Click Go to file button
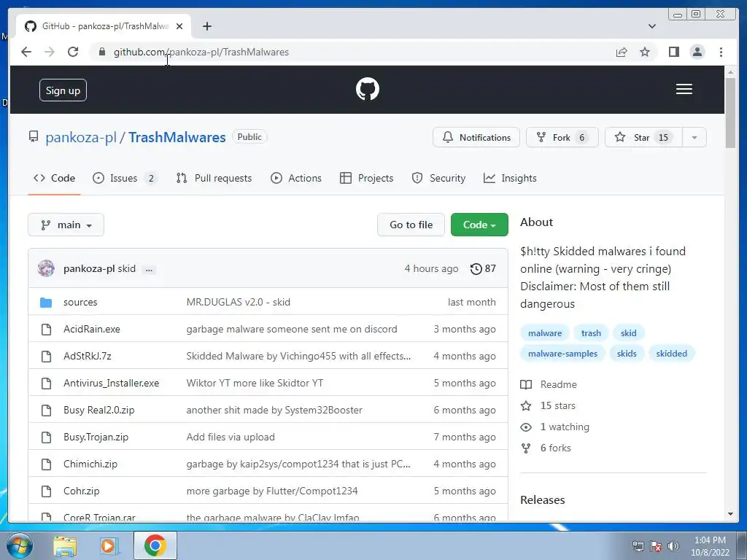 coord(411,225)
